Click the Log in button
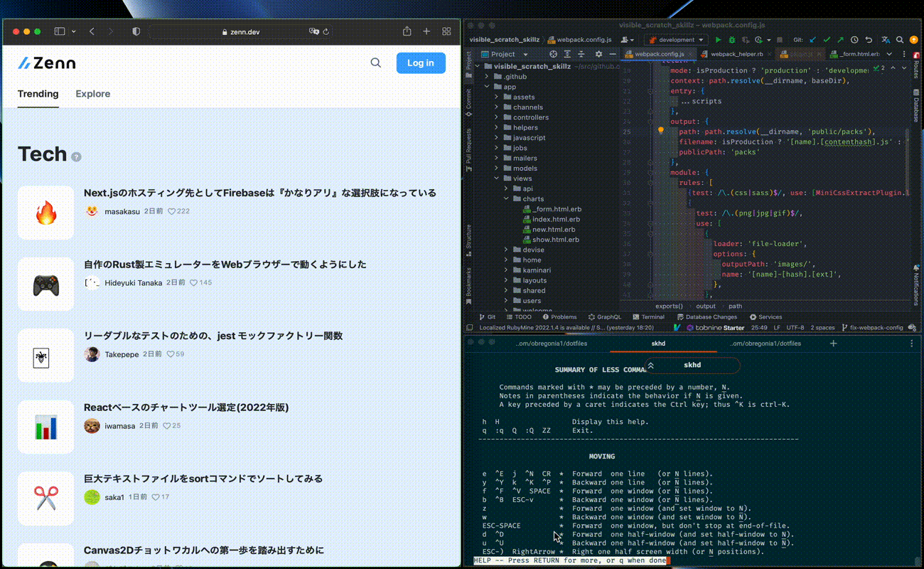This screenshot has height=569, width=924. [421, 63]
